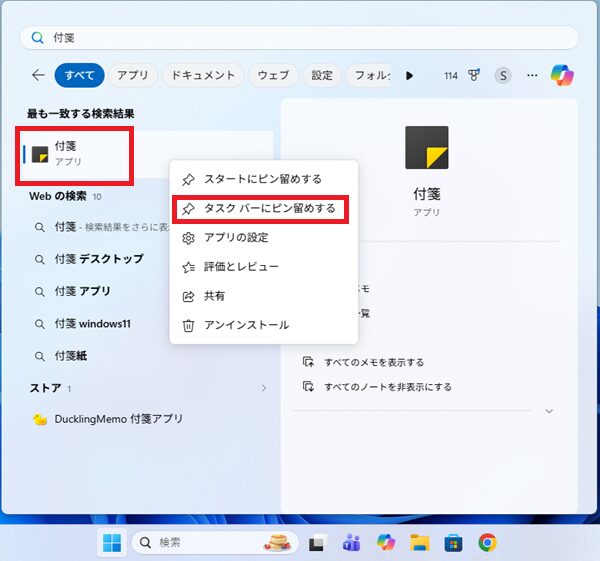Choose アンインストール from the context menu
The image size is (600, 561).
[246, 325]
